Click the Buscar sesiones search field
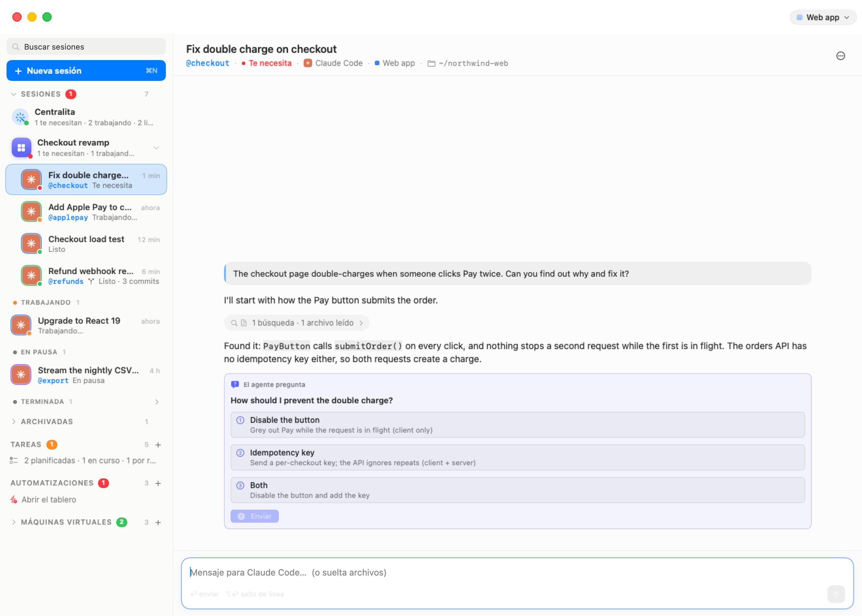 [x=86, y=47]
